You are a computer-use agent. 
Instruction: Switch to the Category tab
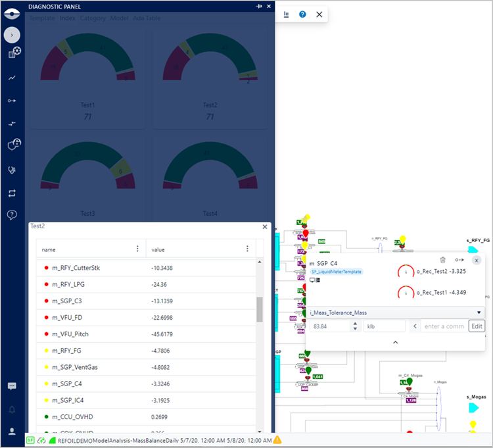[93, 18]
